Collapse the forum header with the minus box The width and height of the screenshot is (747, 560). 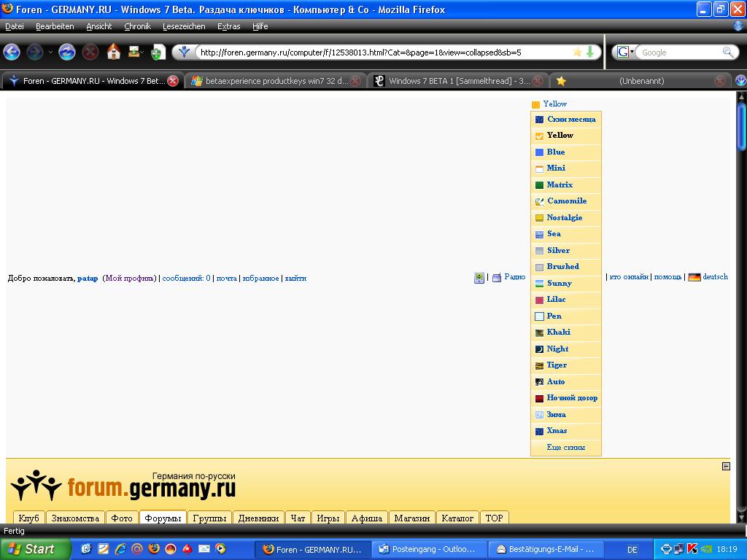pos(726,467)
